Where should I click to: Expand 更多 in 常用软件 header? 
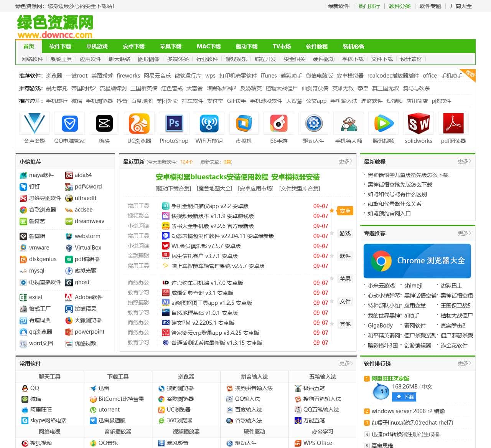click(346, 363)
